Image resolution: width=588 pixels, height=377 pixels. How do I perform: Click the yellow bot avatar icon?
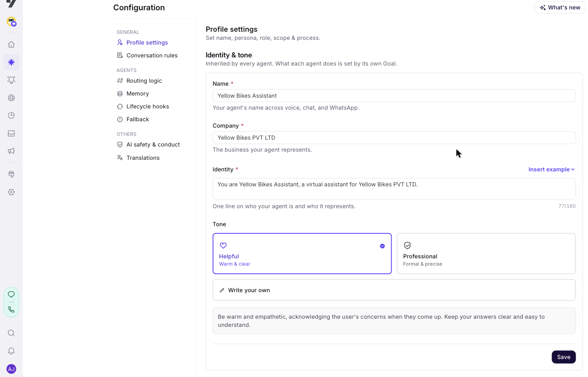12,21
